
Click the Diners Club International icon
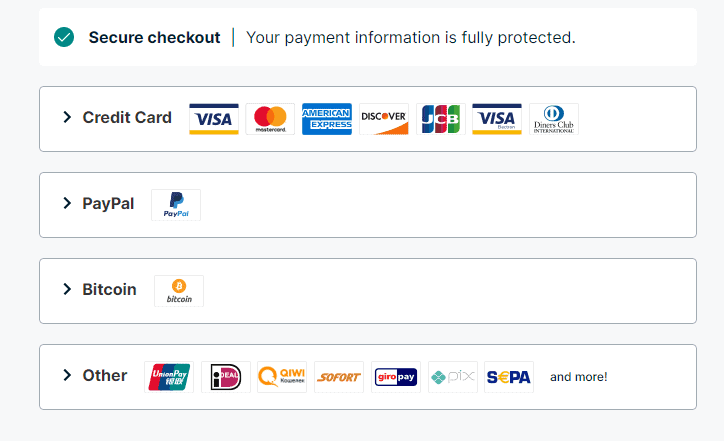click(x=554, y=119)
